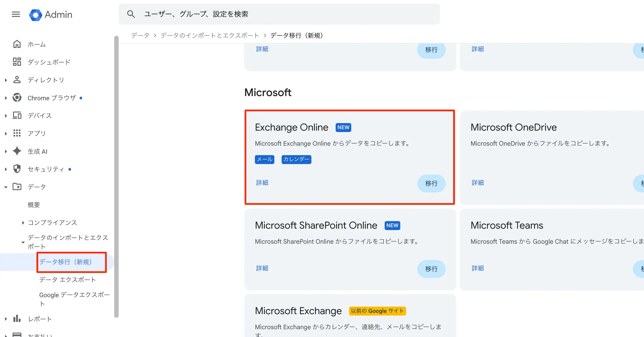Click the セキュリティ shield icon
The image size is (644, 337).
coord(17,169)
